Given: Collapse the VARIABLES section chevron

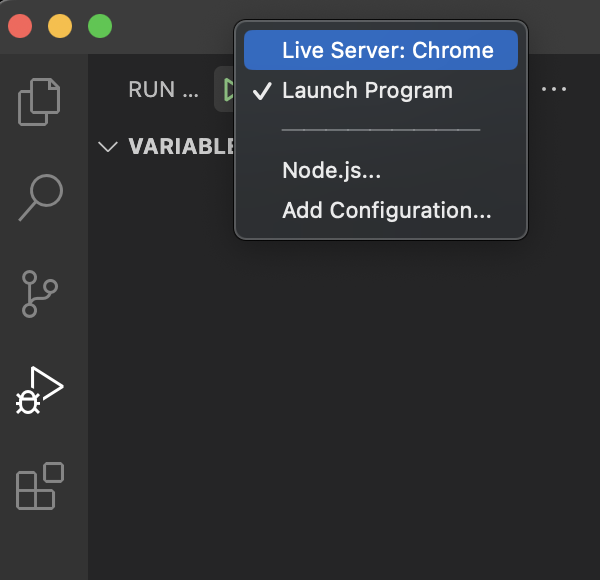Looking at the screenshot, I should tap(108, 147).
